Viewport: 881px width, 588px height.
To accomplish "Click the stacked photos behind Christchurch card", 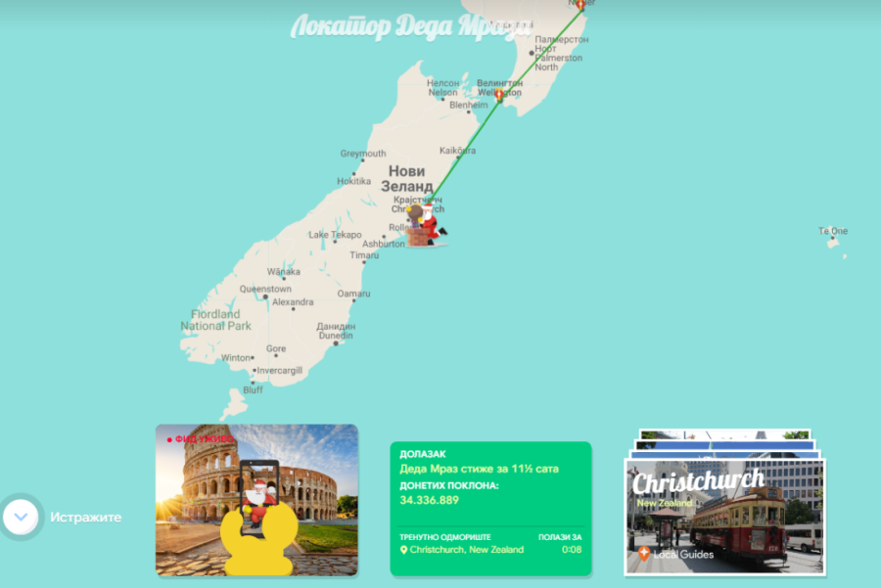I will pos(724,436).
